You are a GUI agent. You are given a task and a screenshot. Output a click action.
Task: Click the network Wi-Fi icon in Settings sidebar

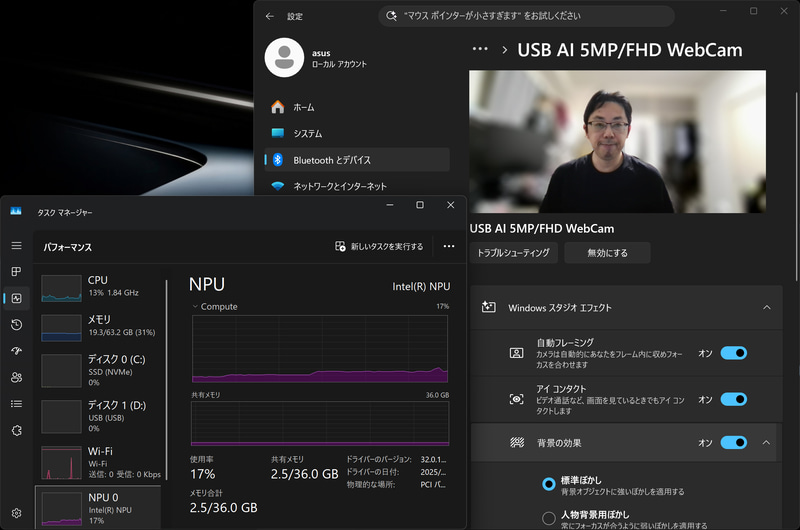(278, 186)
